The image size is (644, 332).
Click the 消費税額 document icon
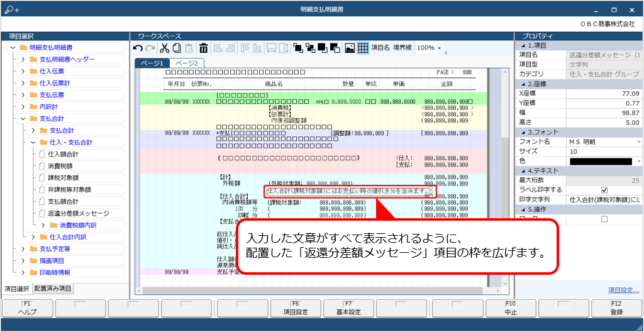(42, 167)
